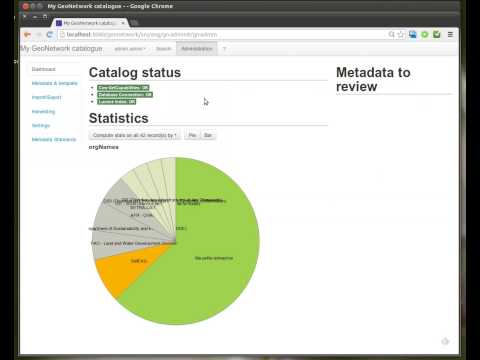Screen dimensions: 480x360
Task: Click the first green catalog status badge
Action: (x=123, y=88)
